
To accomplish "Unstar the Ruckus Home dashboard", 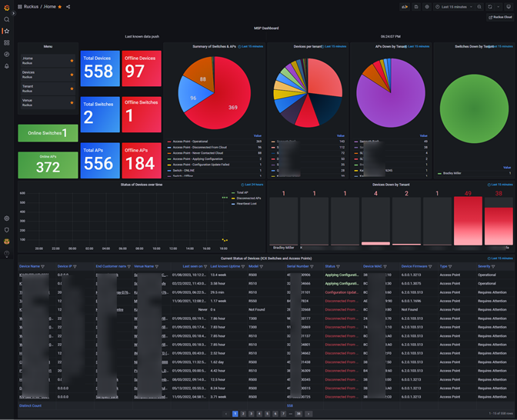I will pyautogui.click(x=60, y=7).
